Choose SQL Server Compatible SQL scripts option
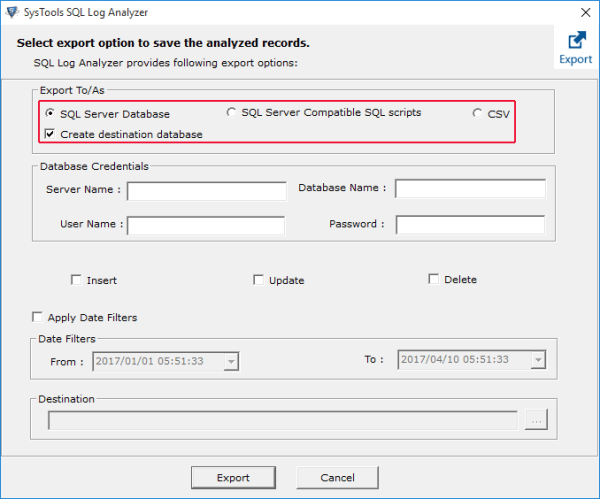The image size is (600, 499). 232,112
